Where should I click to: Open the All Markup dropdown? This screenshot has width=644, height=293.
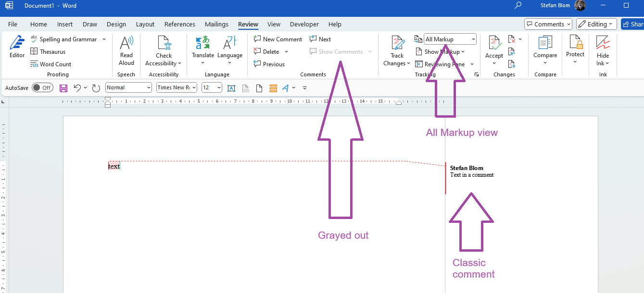tap(449, 39)
